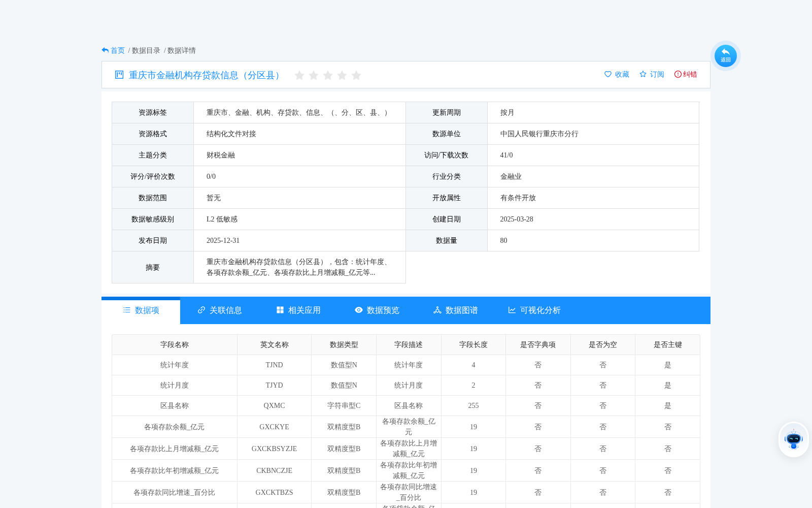This screenshot has width=812, height=508.
Task: Click the grid icon on 相关应用 tab
Action: (280, 310)
